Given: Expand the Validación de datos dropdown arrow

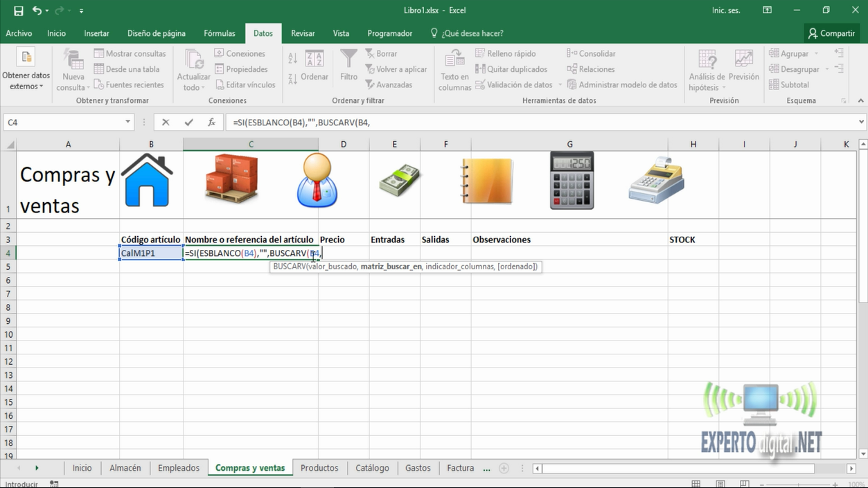Looking at the screenshot, I should (x=560, y=85).
